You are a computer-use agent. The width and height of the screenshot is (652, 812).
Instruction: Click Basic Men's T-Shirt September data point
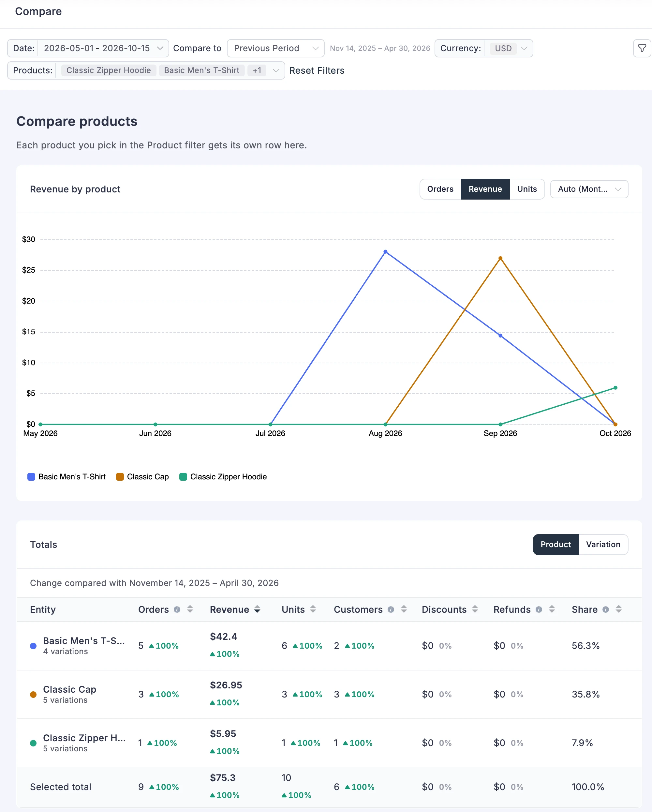coord(500,336)
